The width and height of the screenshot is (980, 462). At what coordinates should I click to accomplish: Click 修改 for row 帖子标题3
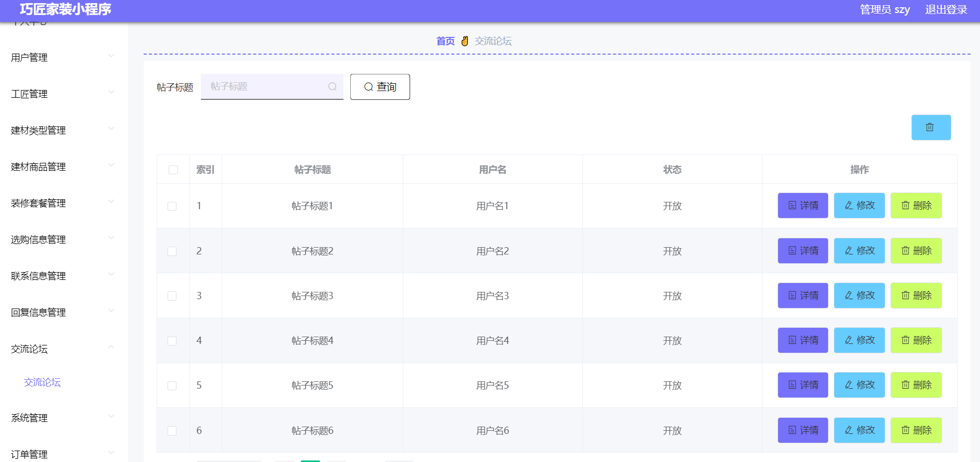tap(859, 296)
